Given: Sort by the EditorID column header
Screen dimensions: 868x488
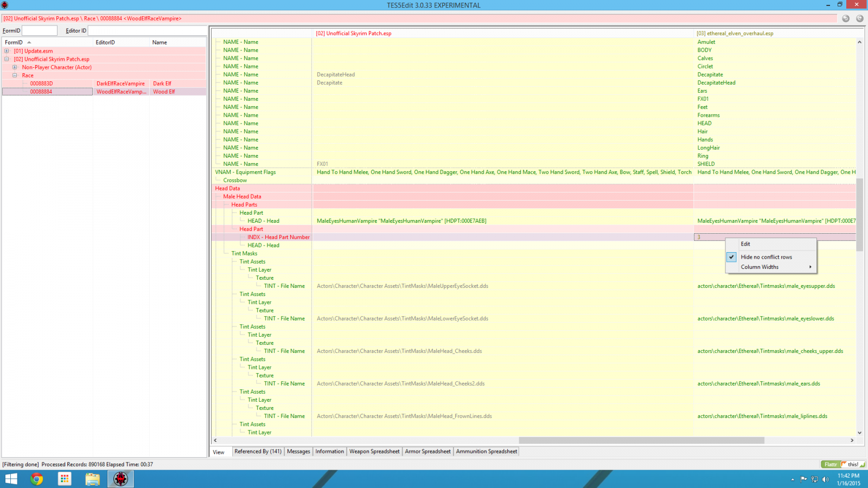Looking at the screenshot, I should [x=121, y=42].
